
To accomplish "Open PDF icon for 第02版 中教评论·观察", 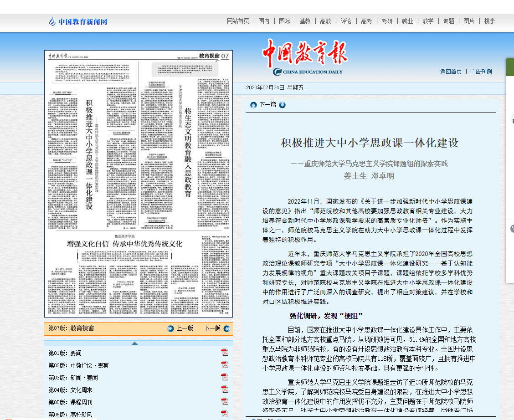I will point(224,365).
